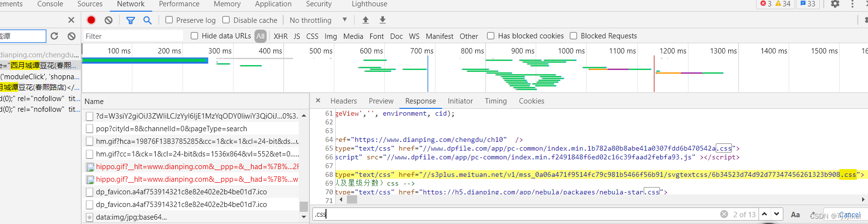This screenshot has width=868, height=224.
Task: Click the red load line in overview
Action: [654, 73]
